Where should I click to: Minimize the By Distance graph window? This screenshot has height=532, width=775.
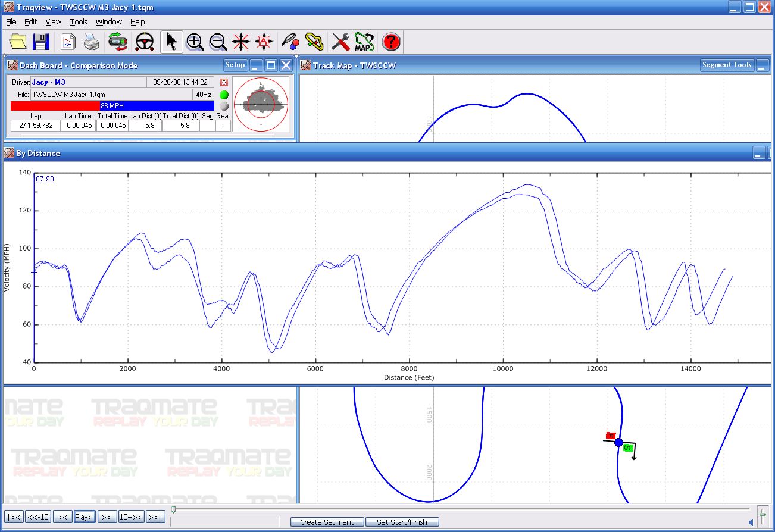pyautogui.click(x=759, y=153)
